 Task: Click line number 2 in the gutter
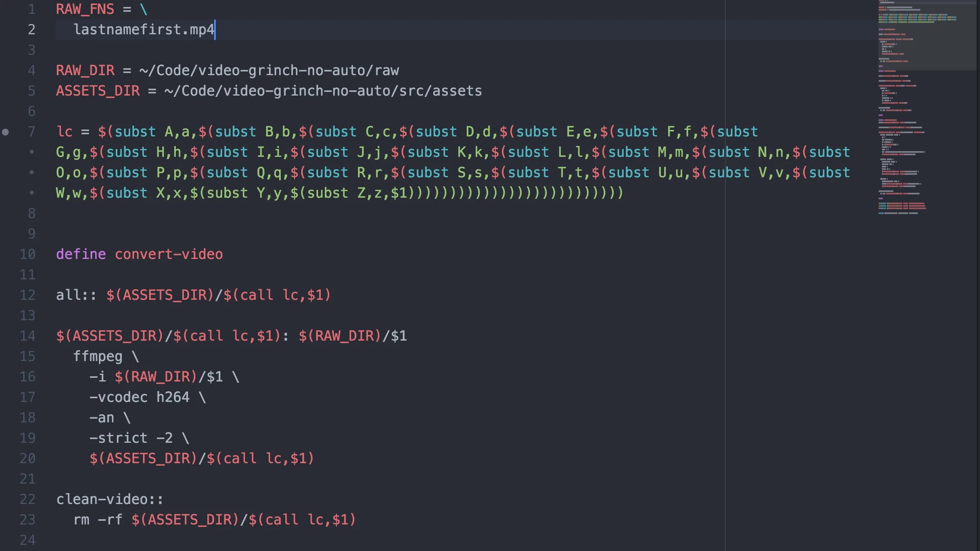31,29
